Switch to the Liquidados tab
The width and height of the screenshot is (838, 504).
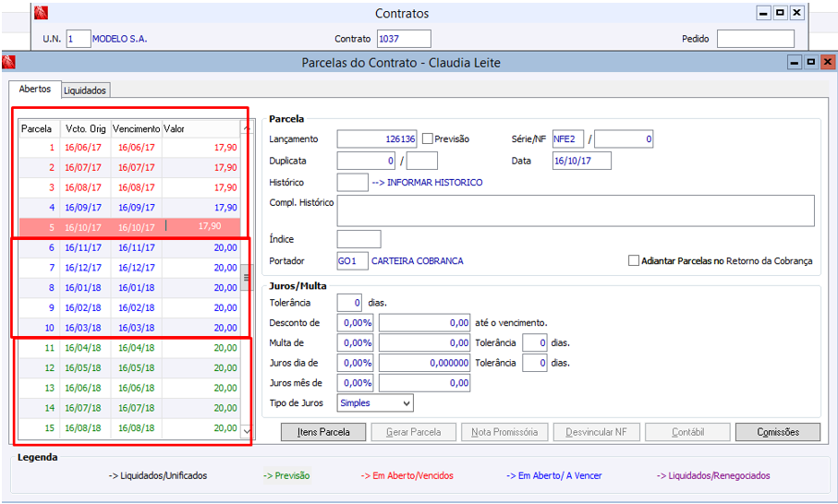point(85,90)
